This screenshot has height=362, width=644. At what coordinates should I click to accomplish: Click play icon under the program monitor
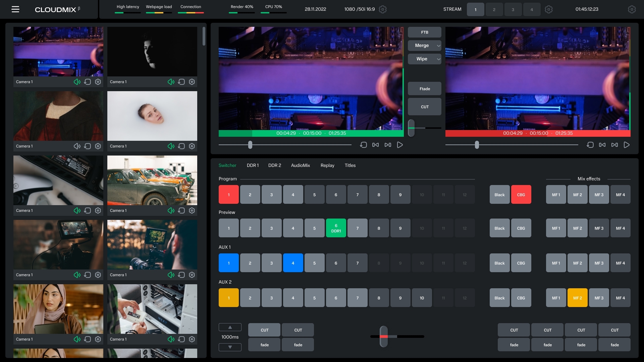(x=626, y=145)
